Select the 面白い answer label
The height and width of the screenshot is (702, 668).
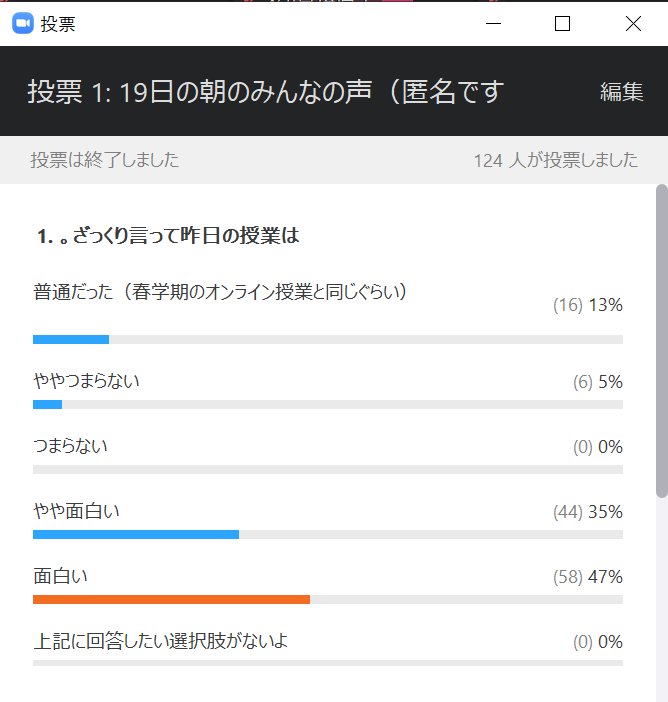click(61, 576)
